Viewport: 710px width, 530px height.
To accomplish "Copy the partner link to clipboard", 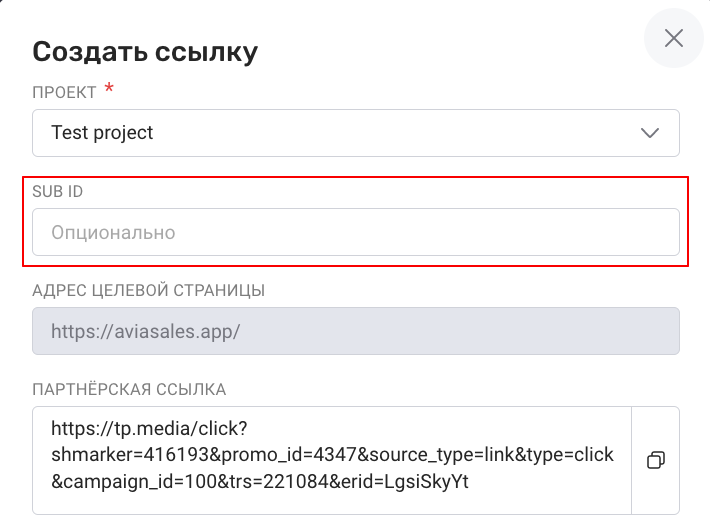I will pos(656,460).
